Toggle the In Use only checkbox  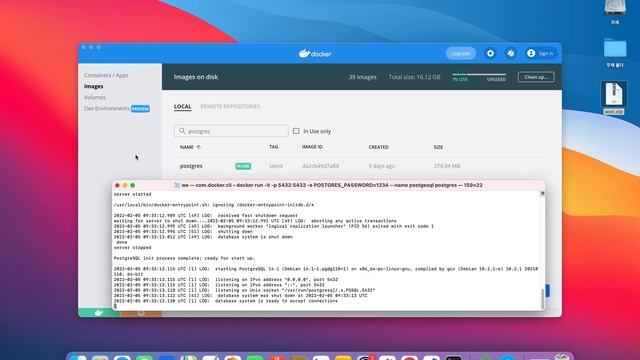pos(296,131)
